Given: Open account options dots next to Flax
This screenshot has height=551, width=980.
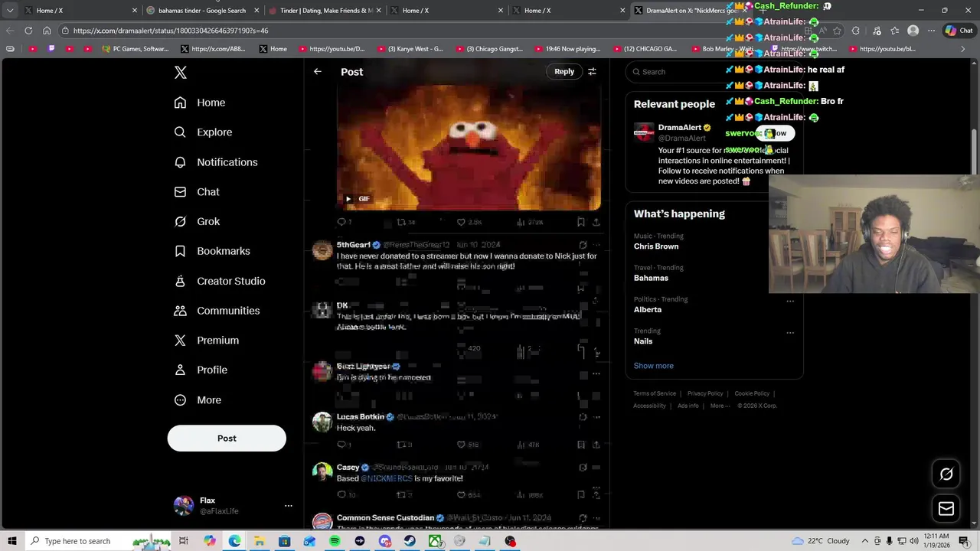Looking at the screenshot, I should (289, 506).
